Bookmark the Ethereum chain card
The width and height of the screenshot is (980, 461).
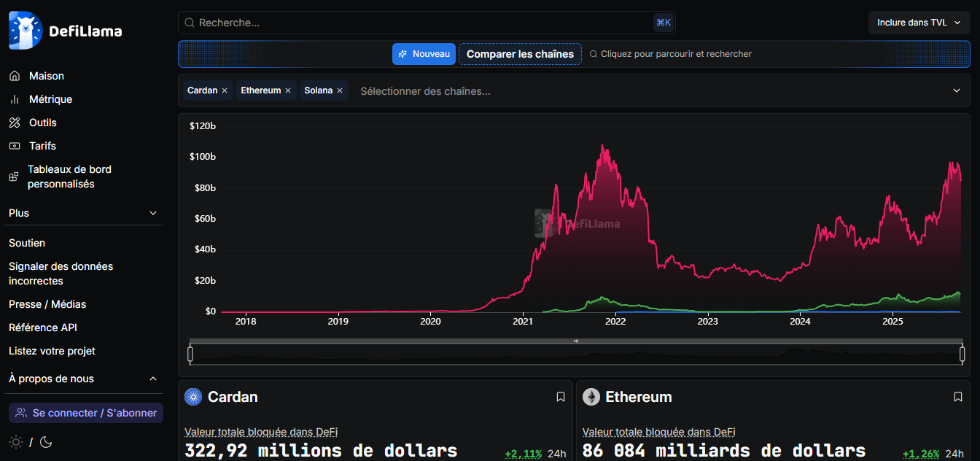click(957, 396)
